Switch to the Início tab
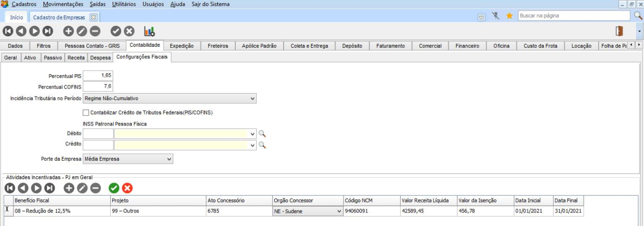 16,17
